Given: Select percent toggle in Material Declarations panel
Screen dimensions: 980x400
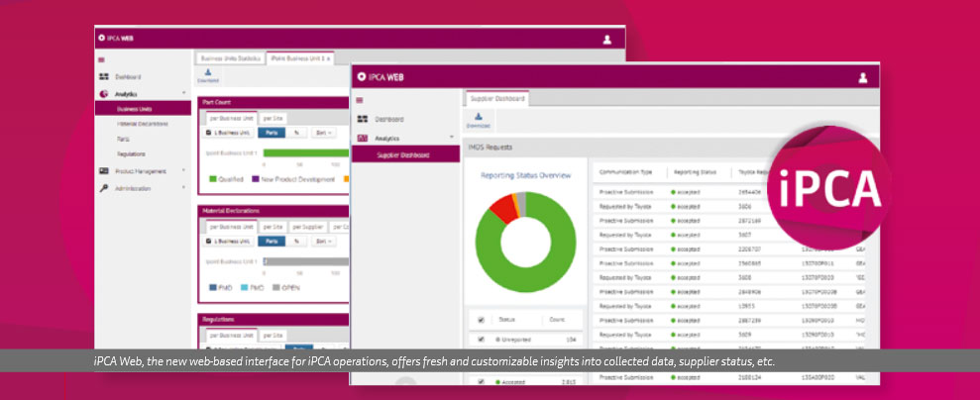Looking at the screenshot, I should (296, 242).
